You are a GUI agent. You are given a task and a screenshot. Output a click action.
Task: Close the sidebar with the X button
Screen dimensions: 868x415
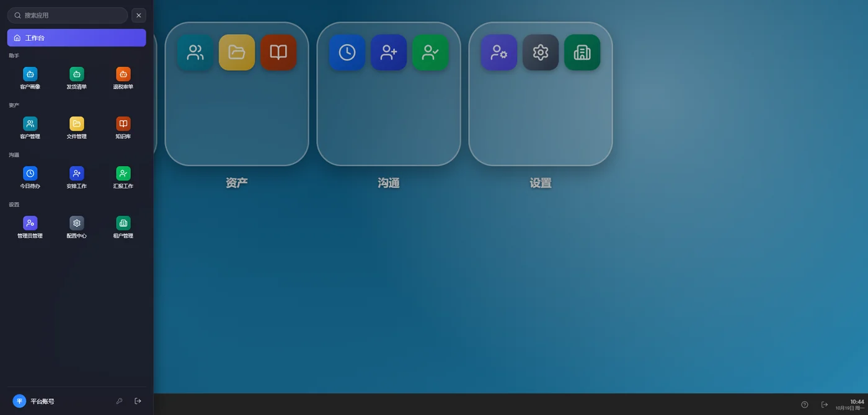tap(139, 15)
